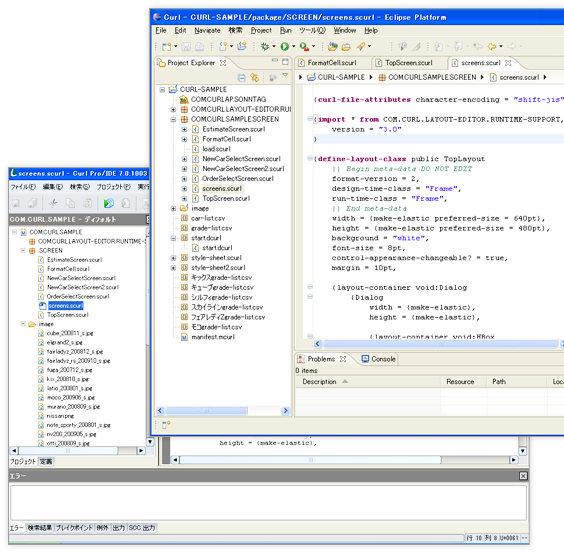Viewport: 564px width, 553px height.
Task: Expand style-sheet.scurl in Project Explorer
Action: [173, 258]
